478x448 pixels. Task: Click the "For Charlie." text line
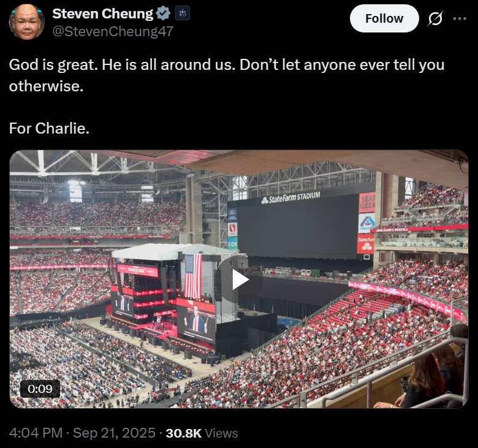coord(49,128)
